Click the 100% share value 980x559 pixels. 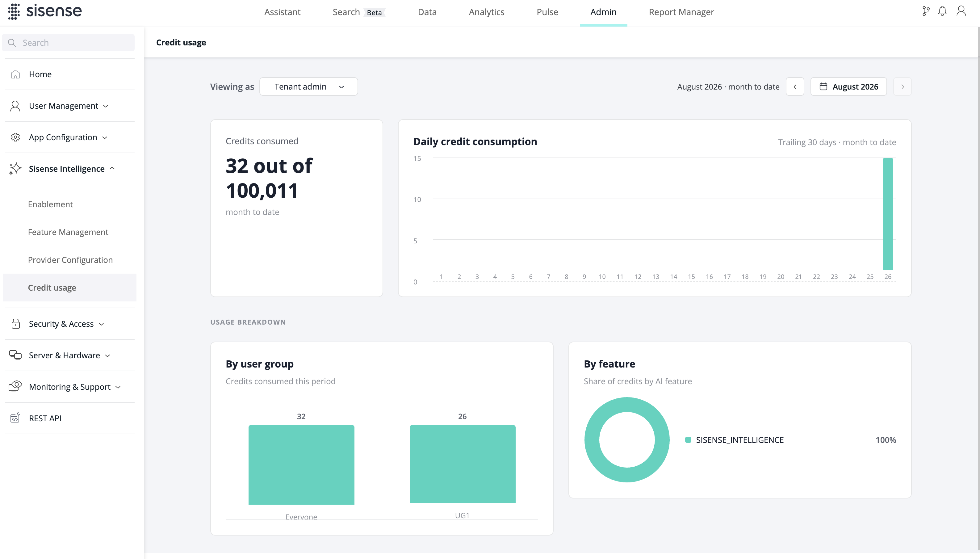pos(886,440)
